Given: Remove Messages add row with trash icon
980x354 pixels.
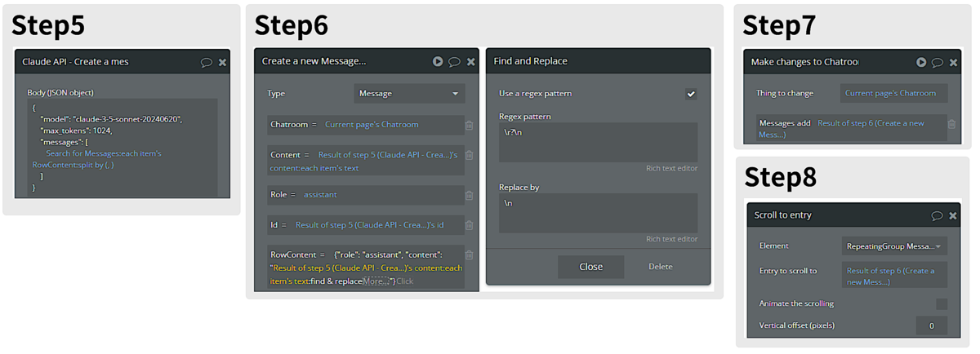Looking at the screenshot, I should [951, 124].
